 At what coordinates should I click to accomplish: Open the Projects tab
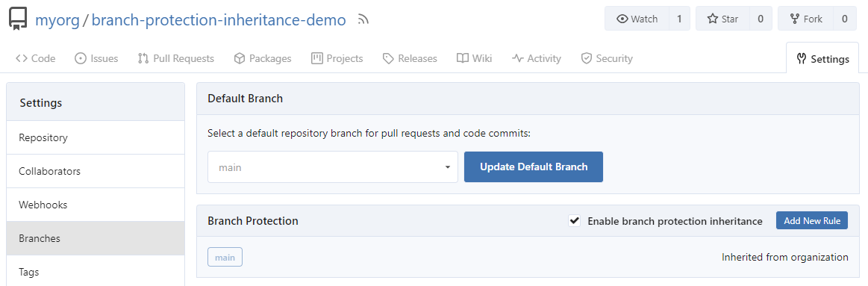tap(337, 58)
